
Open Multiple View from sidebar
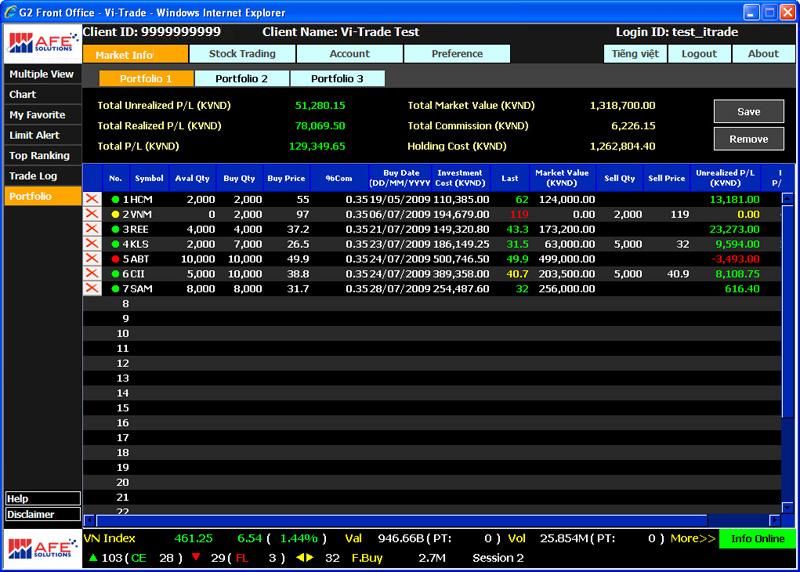point(42,74)
